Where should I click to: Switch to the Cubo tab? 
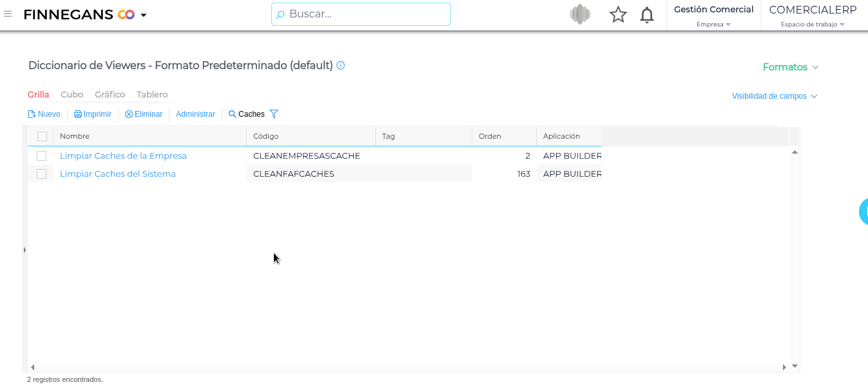(72, 94)
